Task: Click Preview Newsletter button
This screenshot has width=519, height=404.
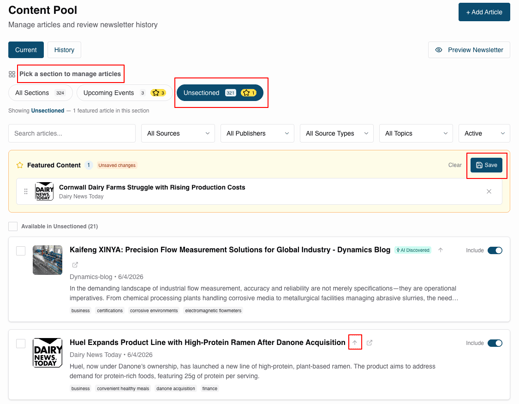Action: point(469,50)
